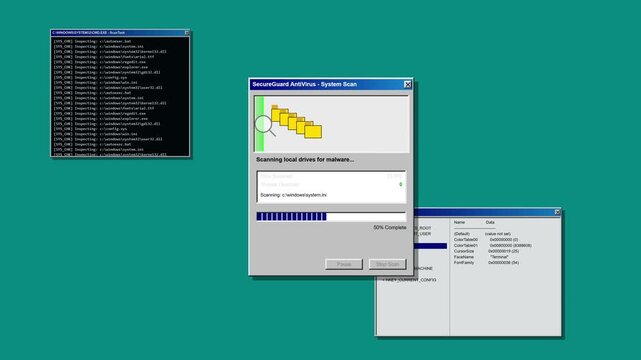Close the SecureGuard AntiVirus scan dialog

click(408, 84)
